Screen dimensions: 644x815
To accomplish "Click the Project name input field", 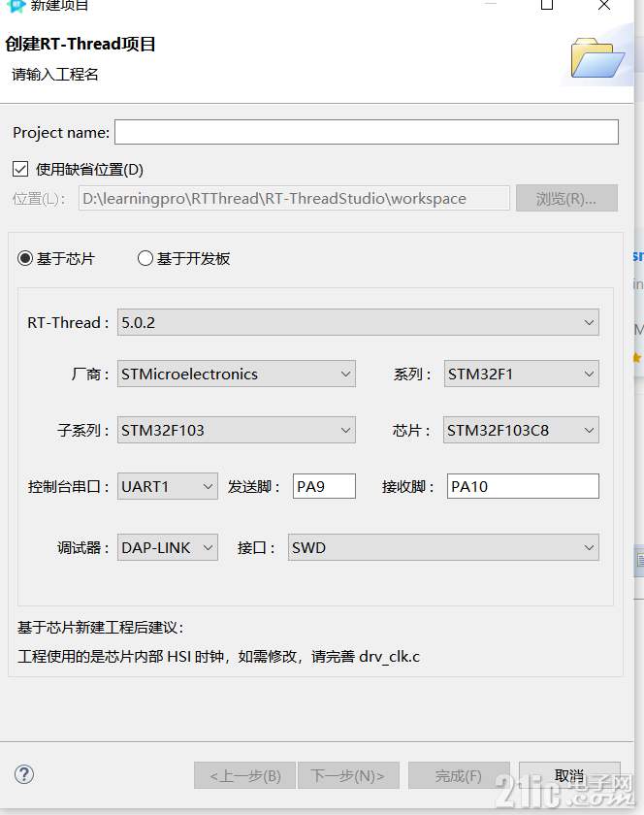I will (367, 132).
